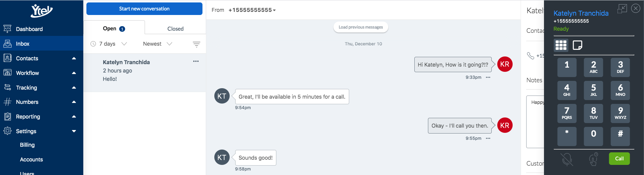Screen dimensions: 644x175
Task: Open the conversation filter icon
Action: pos(197,44)
